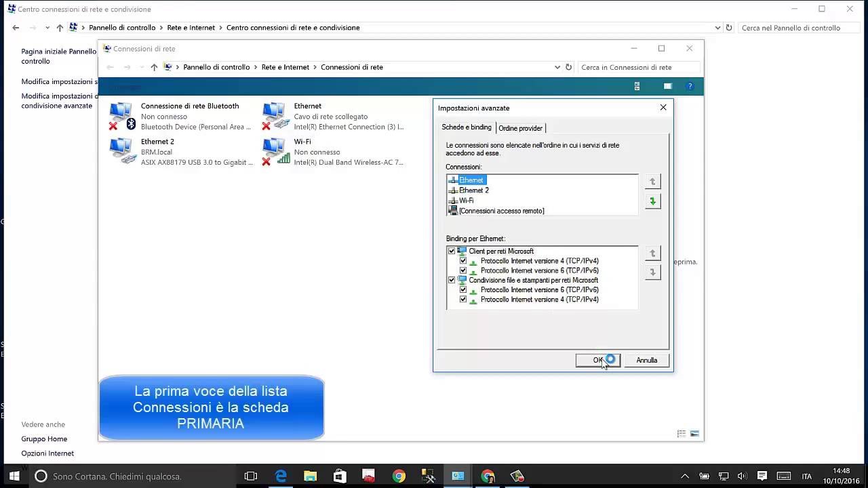Viewport: 868px width, 488px height.
Task: Select Ethernet 2 in the Connessioni list
Action: pos(473,190)
